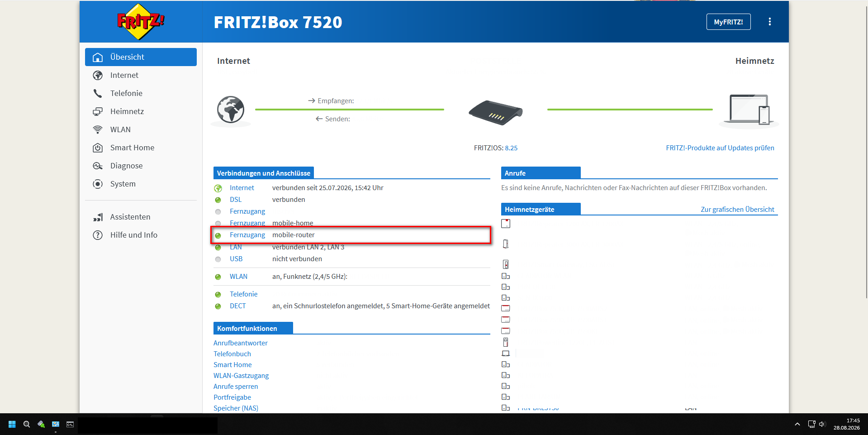Click the Hilfe und Info question mark icon
The height and width of the screenshot is (435, 868).
tap(98, 235)
